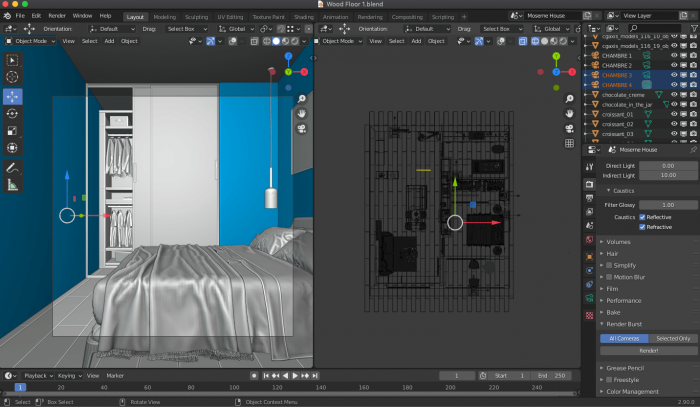Open the Render menu

[x=57, y=16]
